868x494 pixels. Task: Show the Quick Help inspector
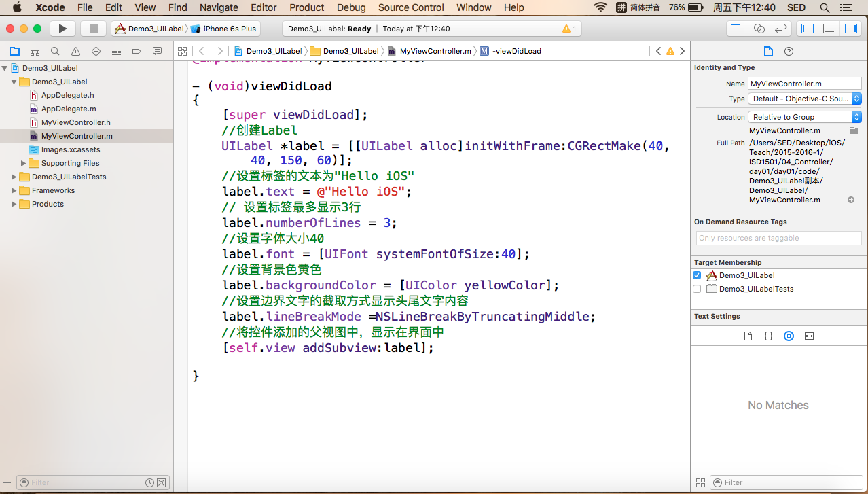coord(789,51)
